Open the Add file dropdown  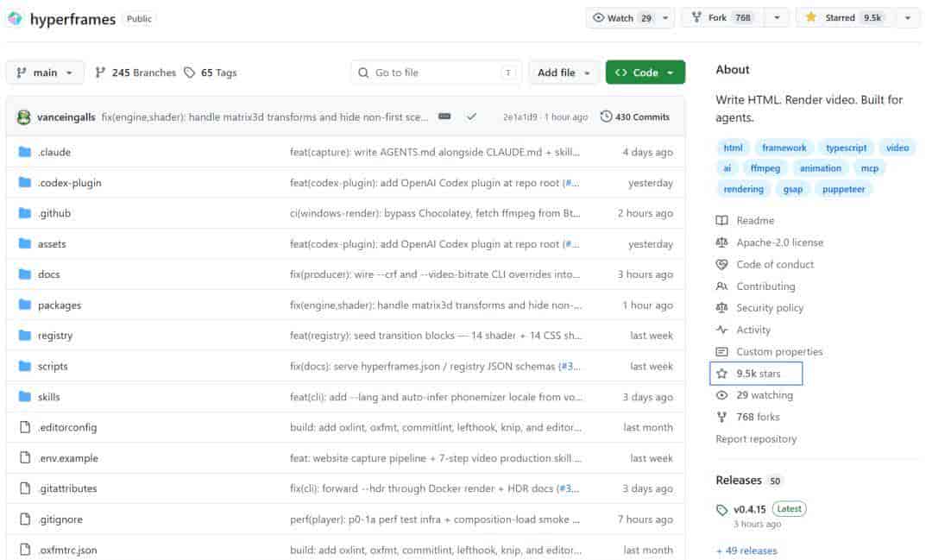(x=564, y=72)
